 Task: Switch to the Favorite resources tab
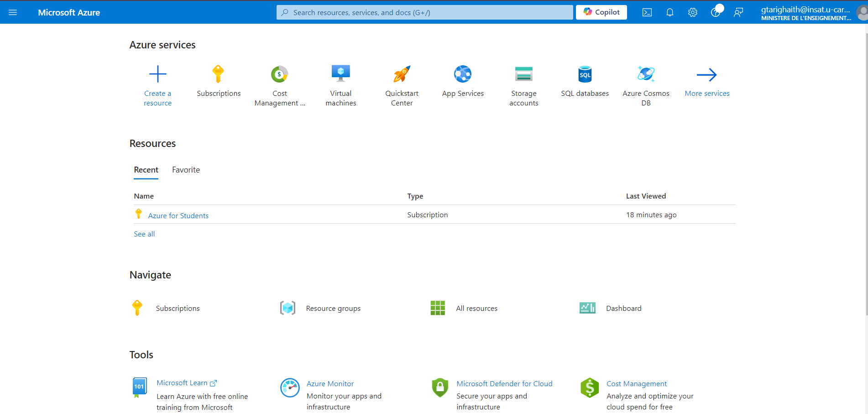[x=186, y=169]
